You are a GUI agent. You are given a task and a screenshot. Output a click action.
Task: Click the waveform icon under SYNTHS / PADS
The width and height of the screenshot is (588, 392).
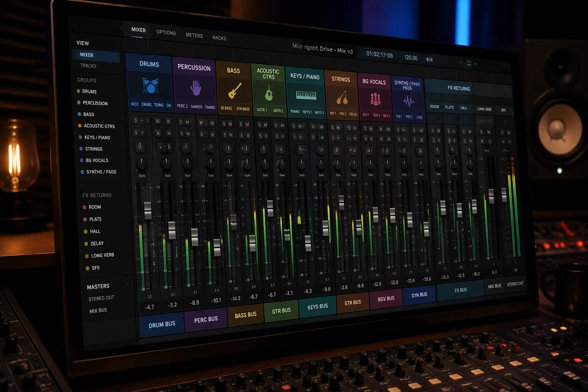click(x=408, y=101)
